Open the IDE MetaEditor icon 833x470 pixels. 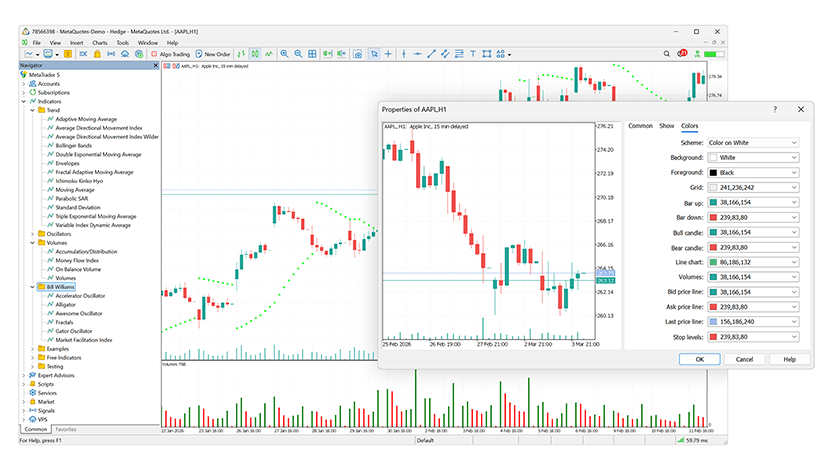(x=83, y=54)
